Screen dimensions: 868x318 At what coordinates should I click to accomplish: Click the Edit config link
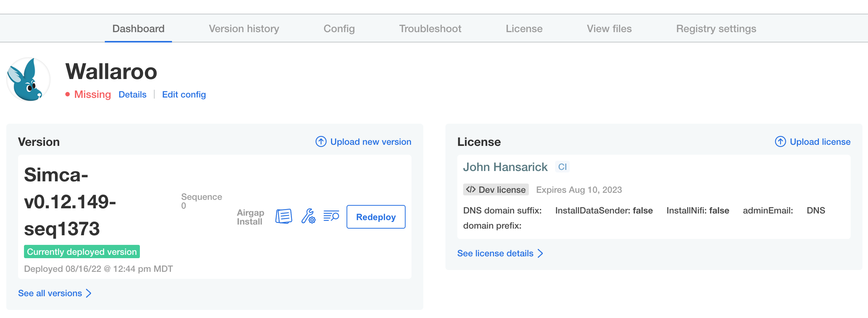tap(184, 95)
